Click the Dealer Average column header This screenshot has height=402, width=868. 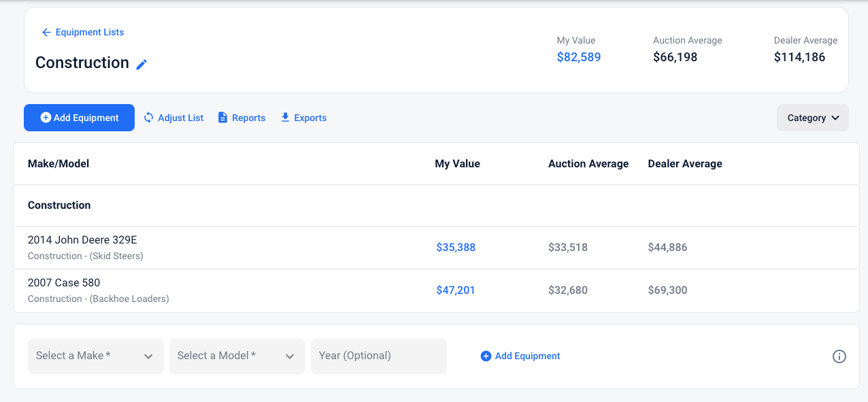click(x=685, y=164)
